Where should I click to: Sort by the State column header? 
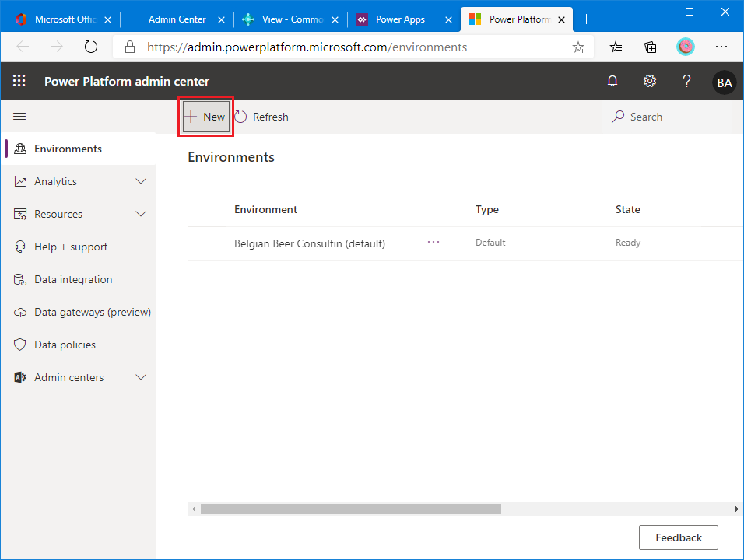coord(627,209)
